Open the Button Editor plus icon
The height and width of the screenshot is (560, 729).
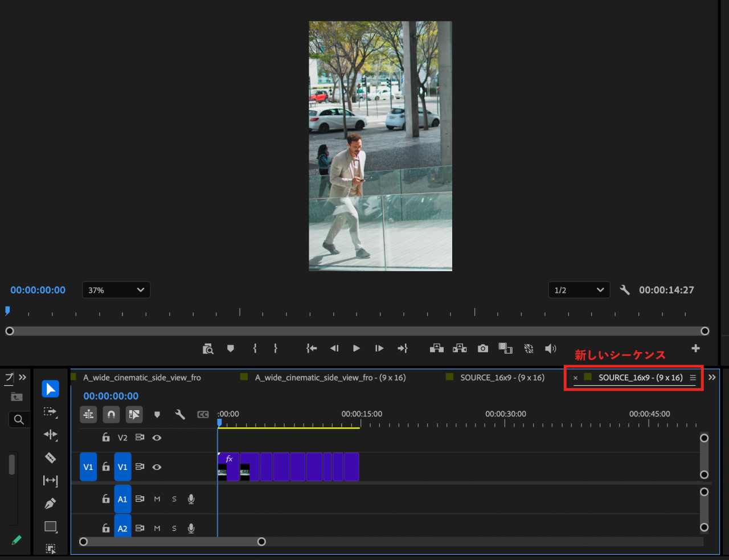point(695,348)
